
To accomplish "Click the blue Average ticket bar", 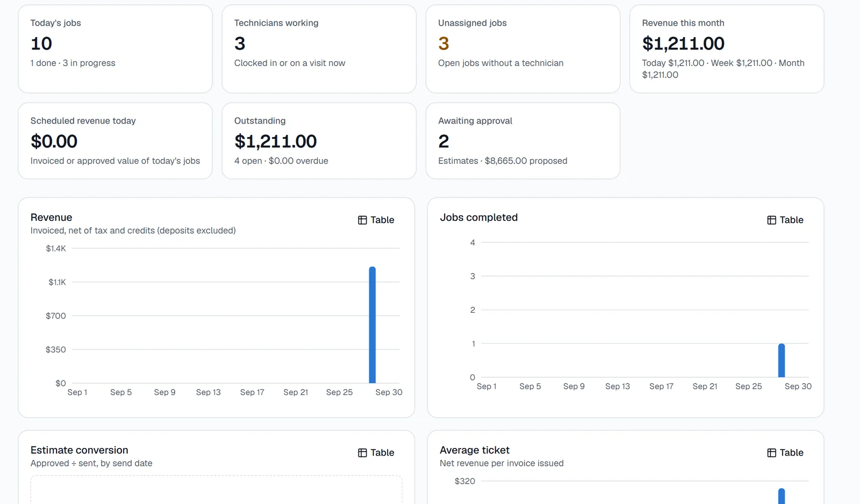I will pyautogui.click(x=782, y=496).
